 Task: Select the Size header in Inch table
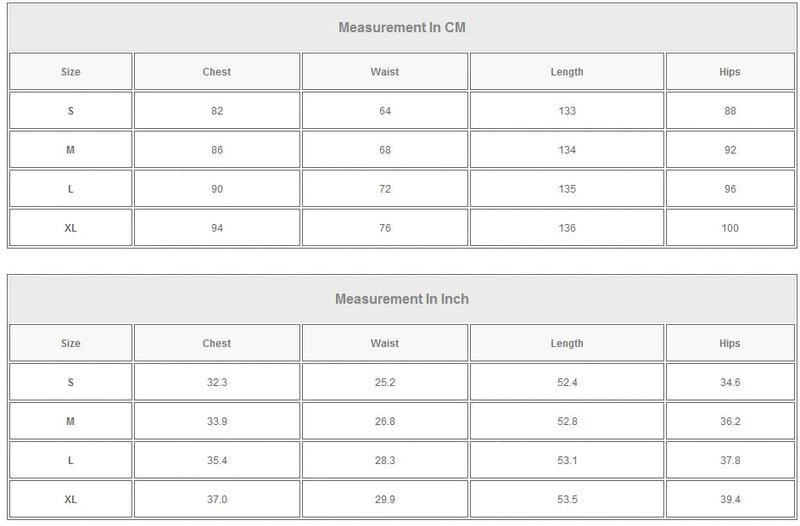70,343
